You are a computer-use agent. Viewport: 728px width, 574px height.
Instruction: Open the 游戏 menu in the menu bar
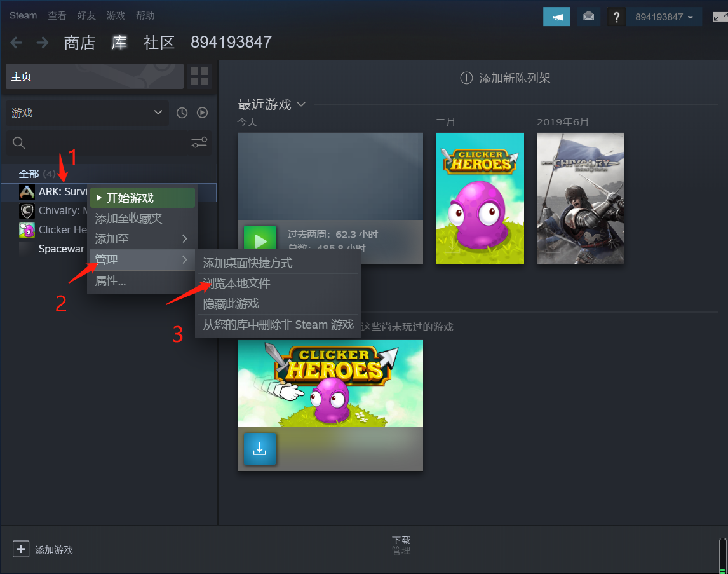[x=116, y=16]
